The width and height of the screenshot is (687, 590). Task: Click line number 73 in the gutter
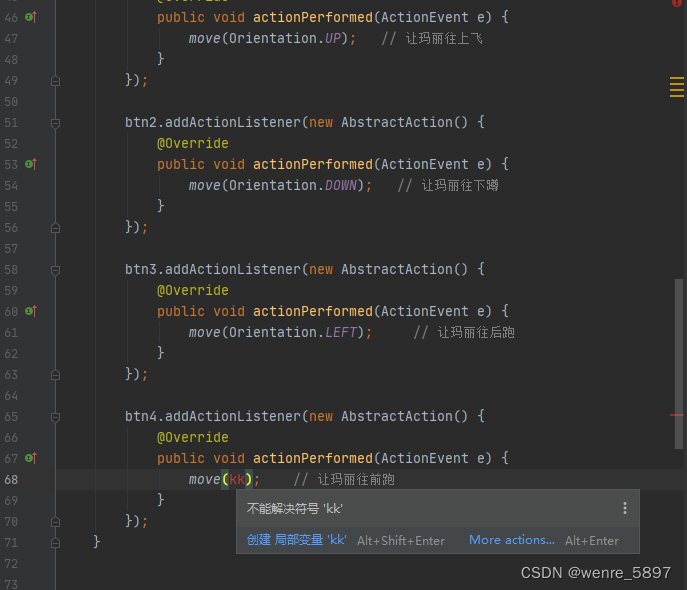pyautogui.click(x=11, y=584)
